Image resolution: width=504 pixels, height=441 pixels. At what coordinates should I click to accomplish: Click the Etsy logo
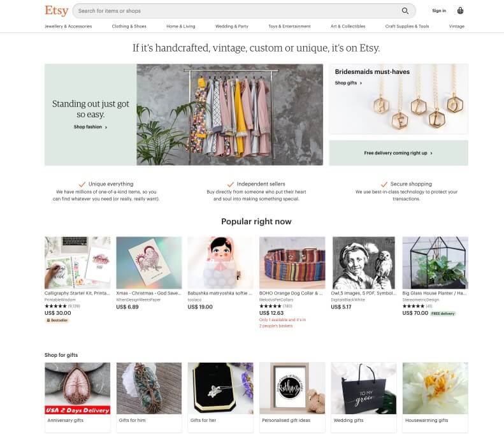[57, 10]
